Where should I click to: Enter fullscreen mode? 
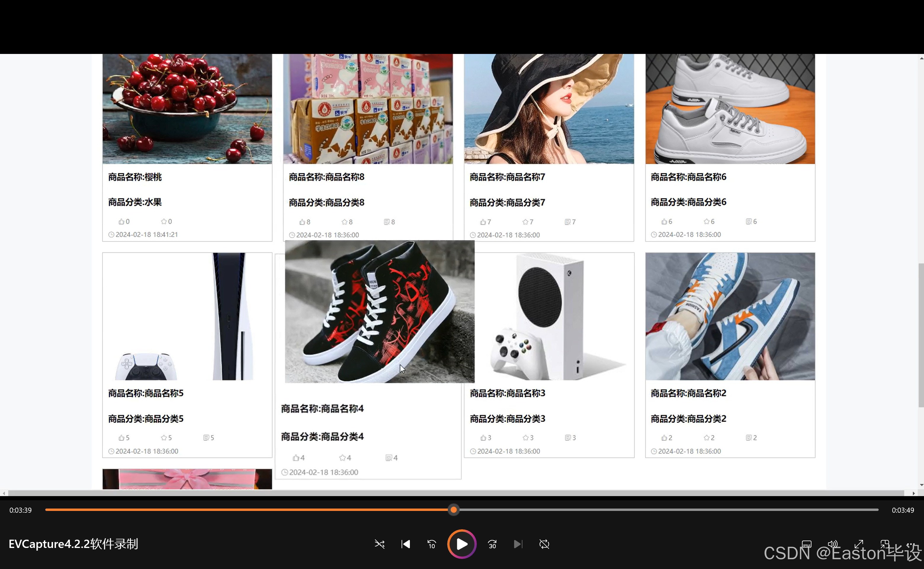[x=859, y=544]
